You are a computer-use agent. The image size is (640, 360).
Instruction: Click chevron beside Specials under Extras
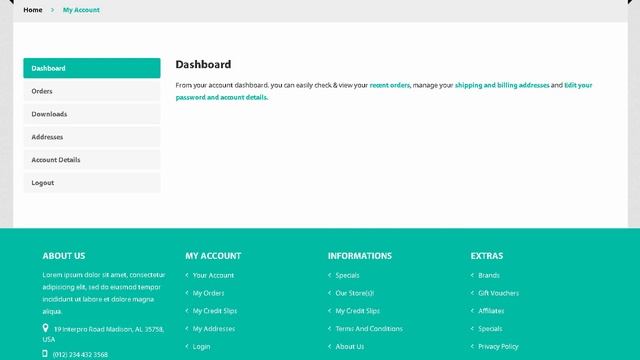coord(472,329)
